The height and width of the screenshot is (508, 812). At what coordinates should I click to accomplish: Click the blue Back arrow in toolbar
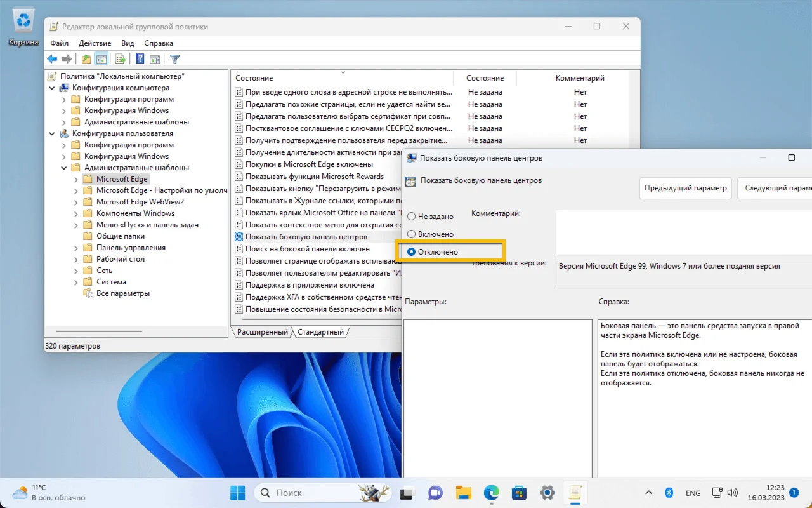click(x=53, y=59)
